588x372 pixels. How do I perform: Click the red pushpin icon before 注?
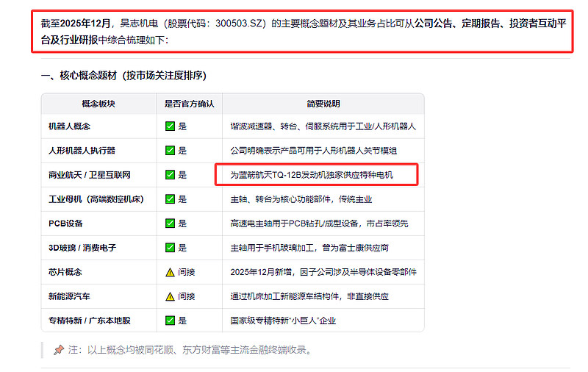coord(59,350)
